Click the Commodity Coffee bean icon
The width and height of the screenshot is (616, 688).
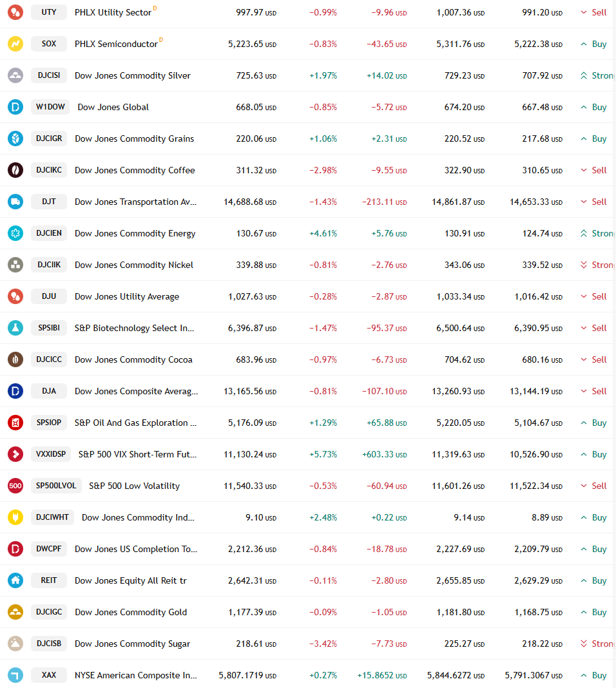15,170
